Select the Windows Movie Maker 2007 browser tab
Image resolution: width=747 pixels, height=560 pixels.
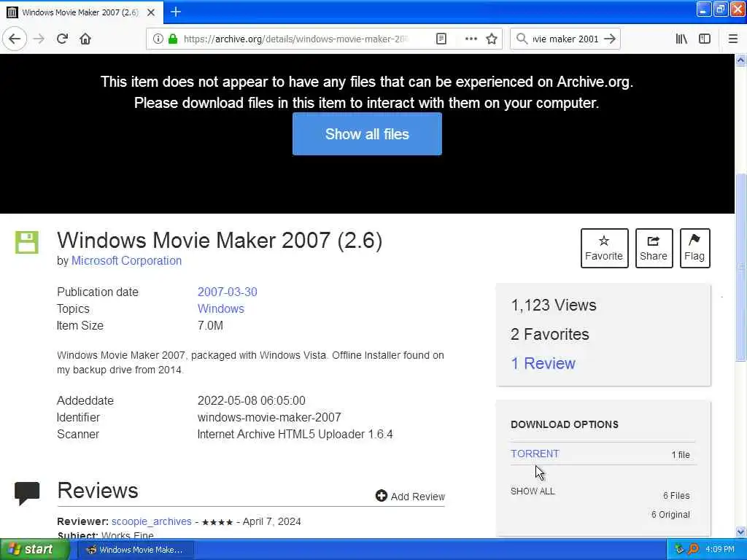click(81, 12)
